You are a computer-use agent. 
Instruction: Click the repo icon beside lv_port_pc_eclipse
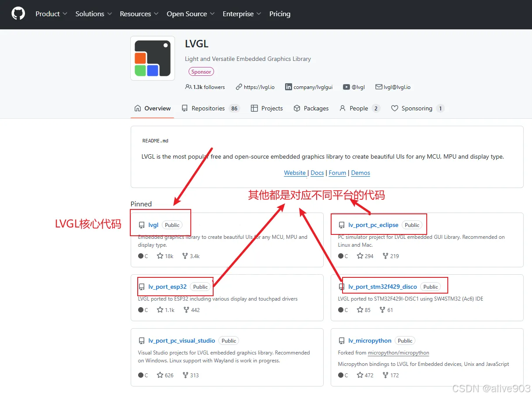tap(342, 225)
